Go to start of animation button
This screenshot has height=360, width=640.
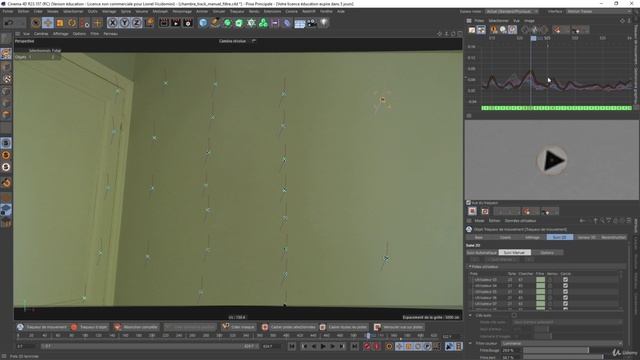(291, 346)
